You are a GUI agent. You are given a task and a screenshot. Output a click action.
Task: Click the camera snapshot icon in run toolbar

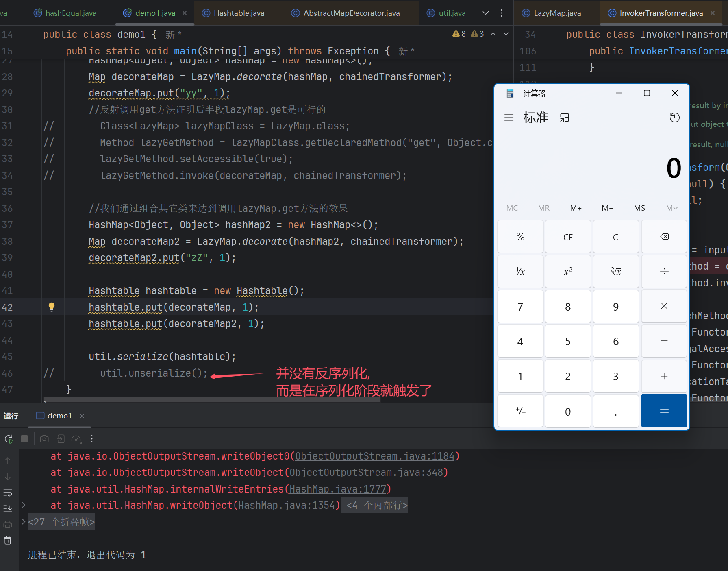(x=44, y=439)
